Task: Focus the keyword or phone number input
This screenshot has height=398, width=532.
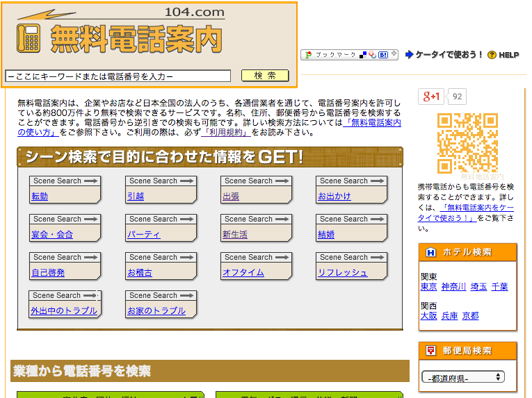Action: click(x=118, y=76)
